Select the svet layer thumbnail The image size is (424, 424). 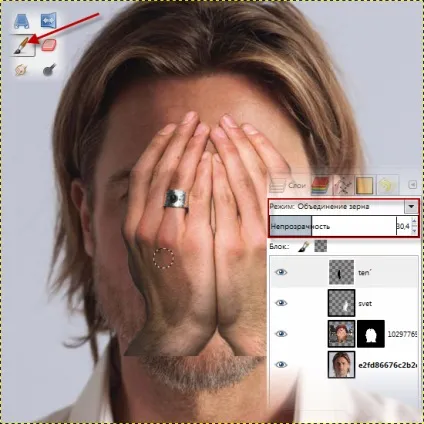pos(341,303)
